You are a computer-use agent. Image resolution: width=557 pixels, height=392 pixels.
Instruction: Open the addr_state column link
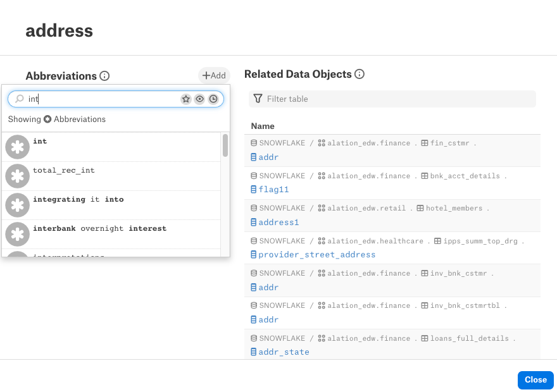(x=284, y=352)
